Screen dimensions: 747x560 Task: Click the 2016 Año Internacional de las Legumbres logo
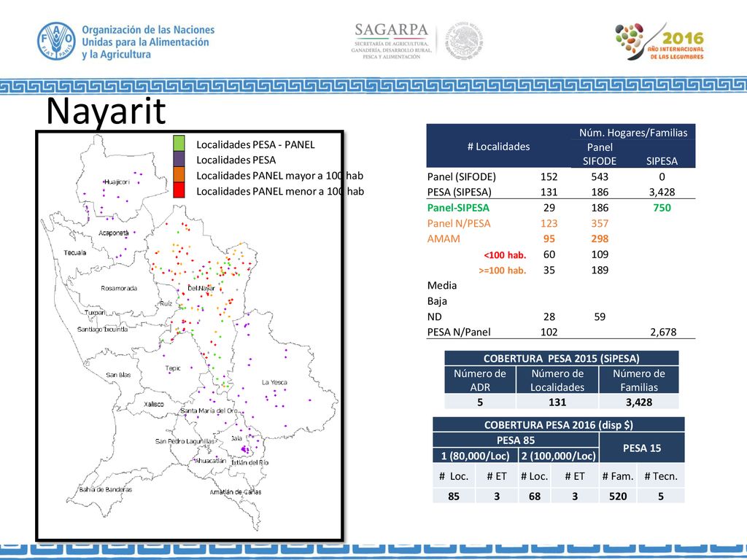[659, 42]
